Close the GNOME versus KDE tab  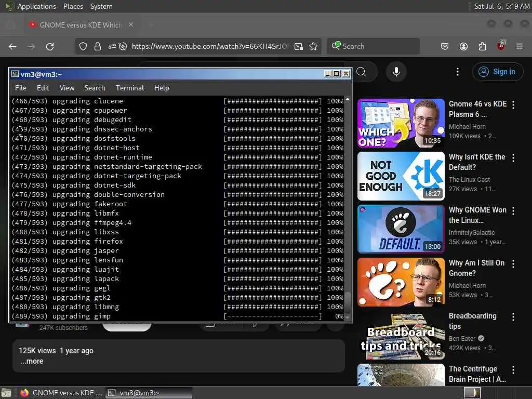pyautogui.click(x=131, y=25)
